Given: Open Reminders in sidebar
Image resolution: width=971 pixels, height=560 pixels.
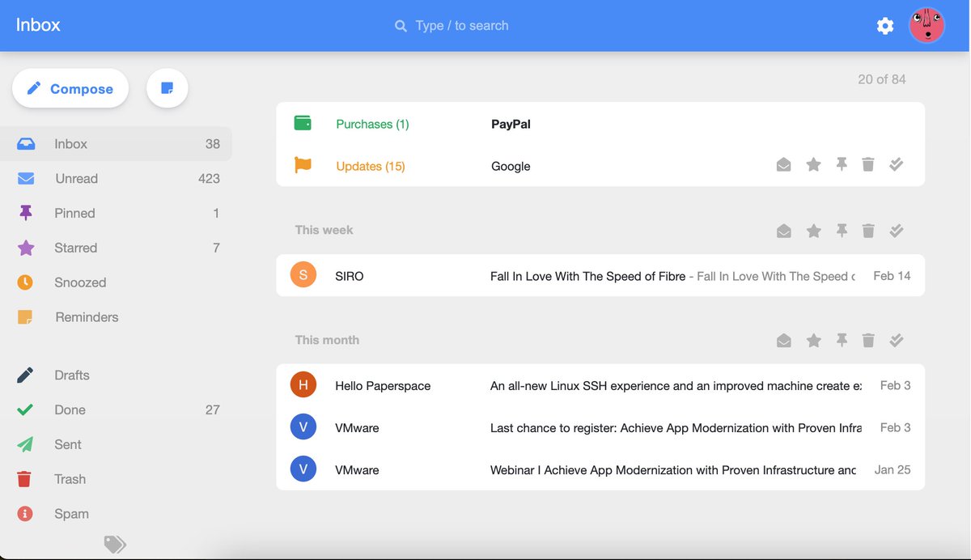Looking at the screenshot, I should point(117,317).
